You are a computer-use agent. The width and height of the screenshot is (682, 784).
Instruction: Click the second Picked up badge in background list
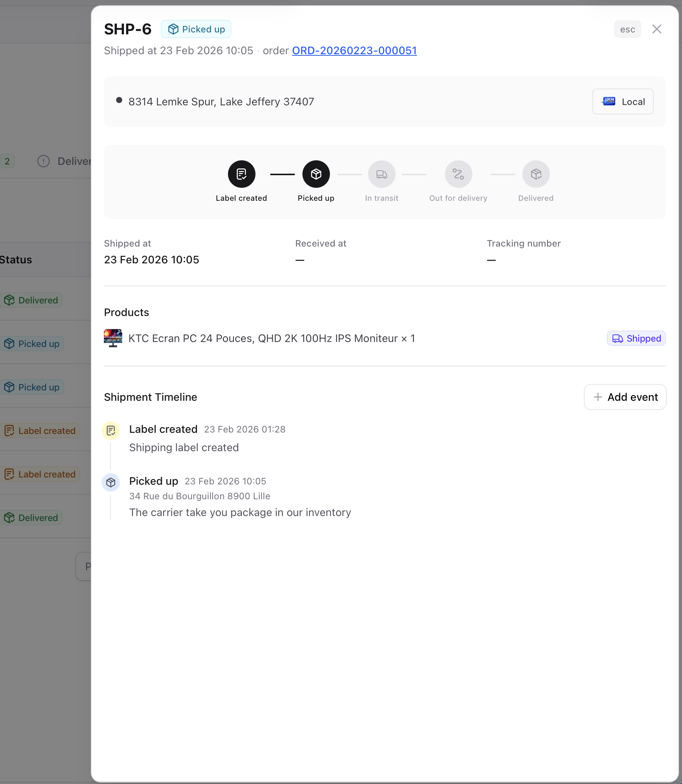[x=32, y=387]
